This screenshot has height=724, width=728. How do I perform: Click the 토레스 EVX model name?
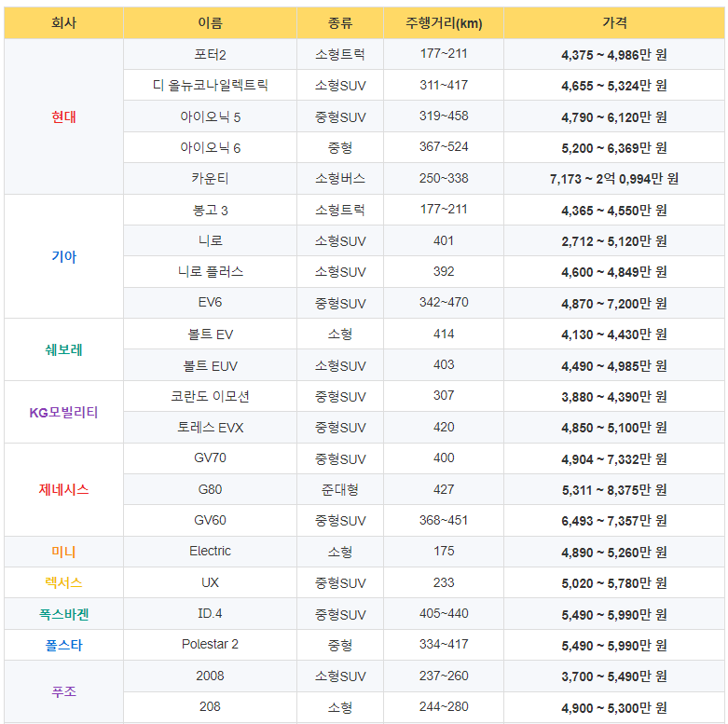(x=210, y=428)
